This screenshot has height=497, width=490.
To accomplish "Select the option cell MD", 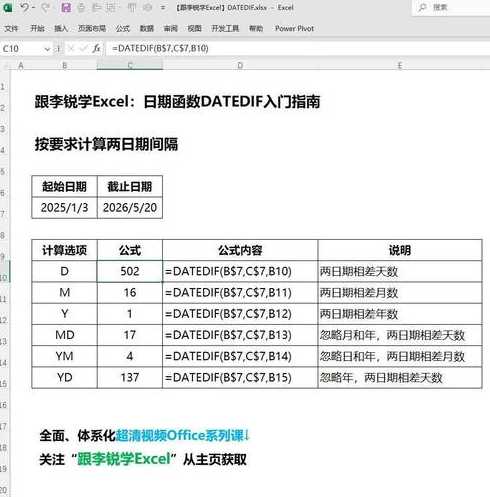I will click(x=64, y=335).
